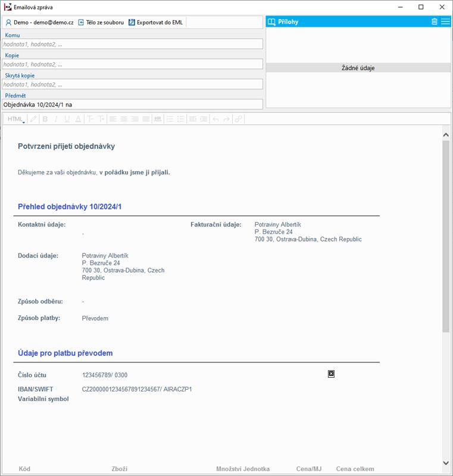Click the Fakturační údaje label

tap(216, 225)
